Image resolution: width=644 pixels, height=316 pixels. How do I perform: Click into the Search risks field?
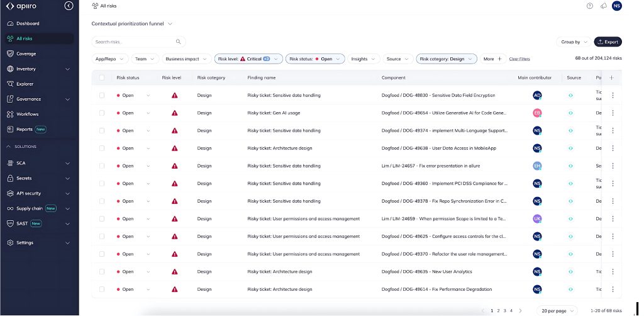(132, 42)
